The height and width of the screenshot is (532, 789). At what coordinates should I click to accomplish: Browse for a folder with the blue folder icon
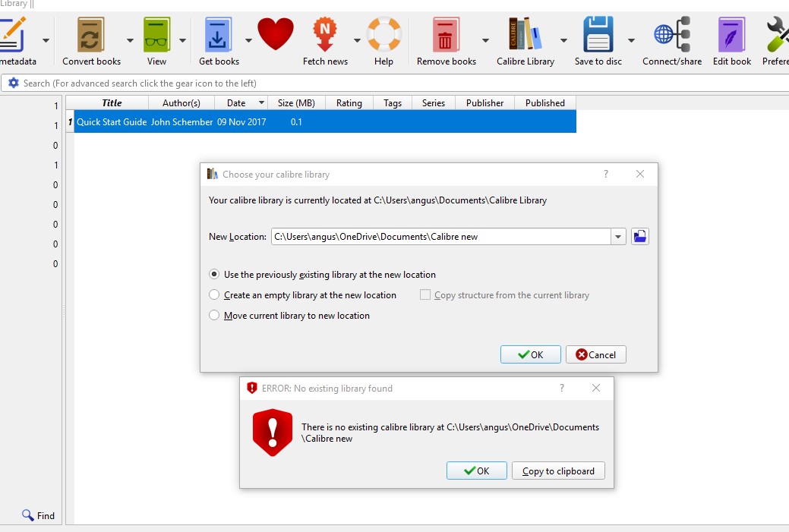click(640, 236)
